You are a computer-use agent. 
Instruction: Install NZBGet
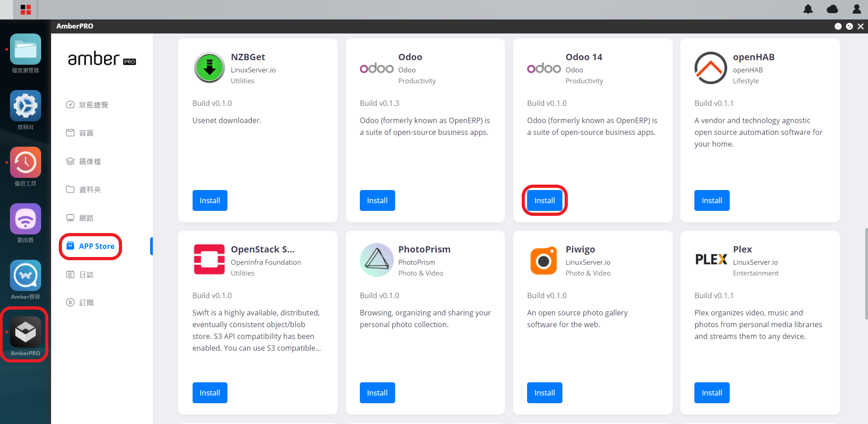pos(210,200)
